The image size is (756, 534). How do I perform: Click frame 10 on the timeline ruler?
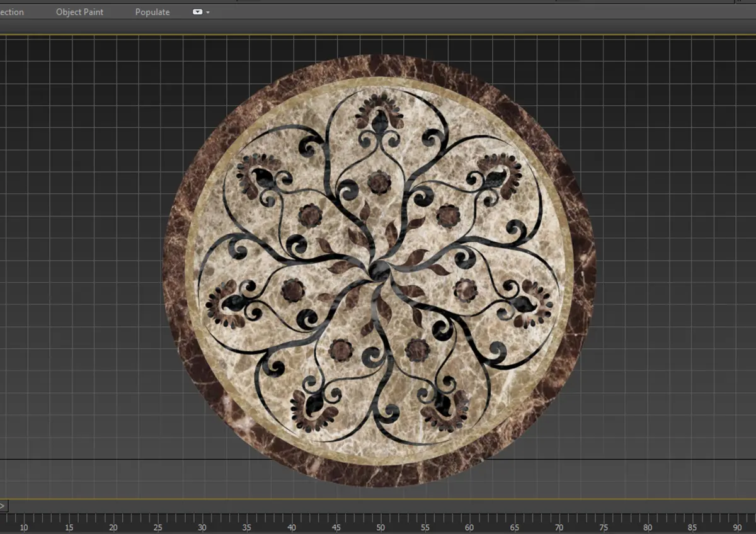pyautogui.click(x=24, y=526)
